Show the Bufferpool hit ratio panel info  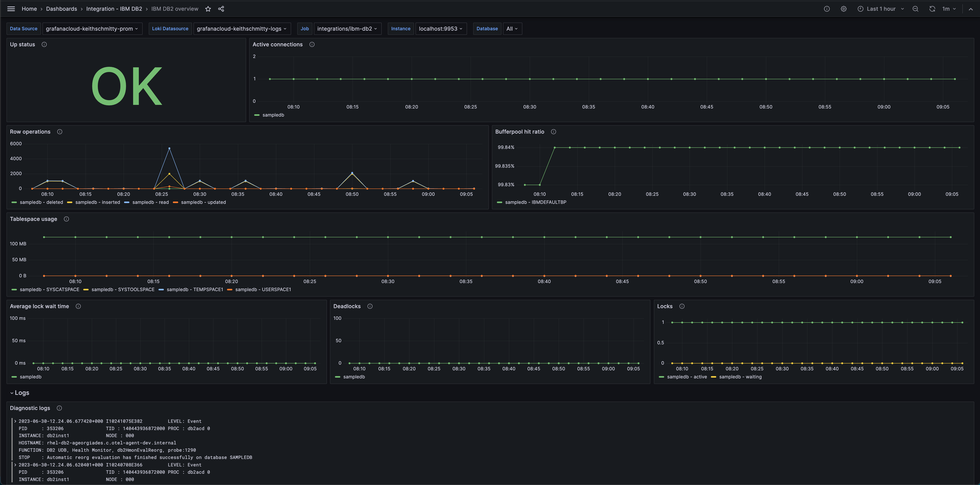[553, 132]
